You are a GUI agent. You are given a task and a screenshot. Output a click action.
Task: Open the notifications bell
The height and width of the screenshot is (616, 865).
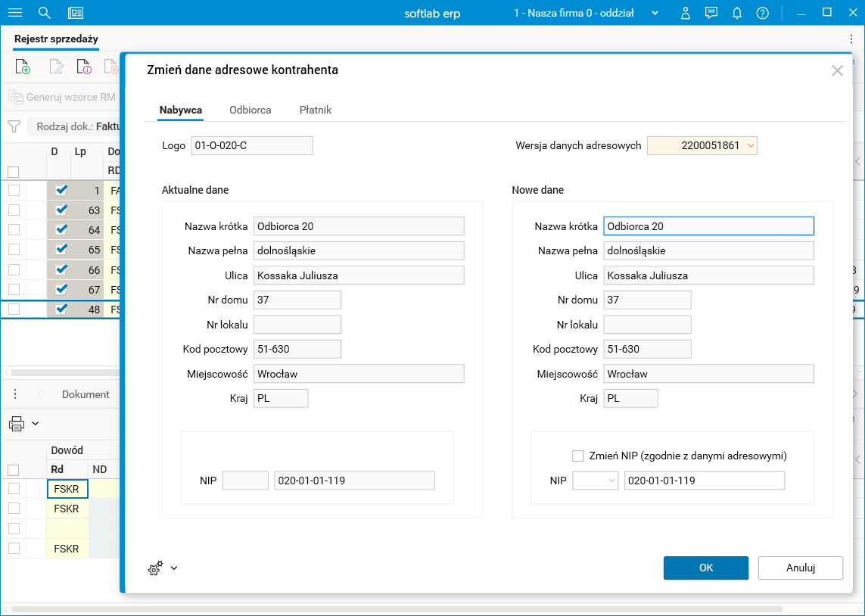pyautogui.click(x=736, y=13)
